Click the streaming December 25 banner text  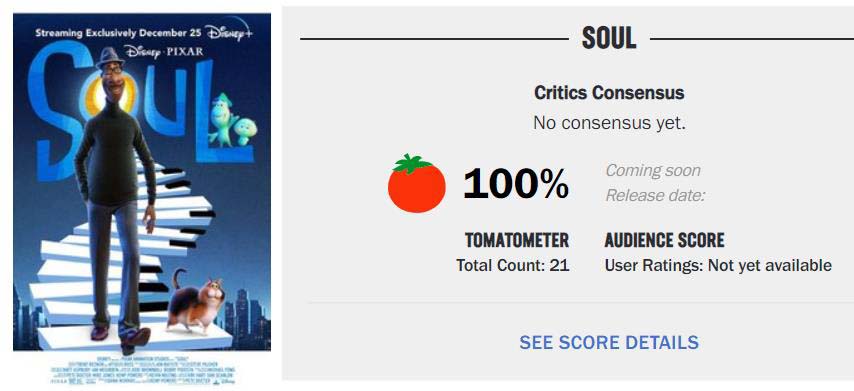click(118, 33)
